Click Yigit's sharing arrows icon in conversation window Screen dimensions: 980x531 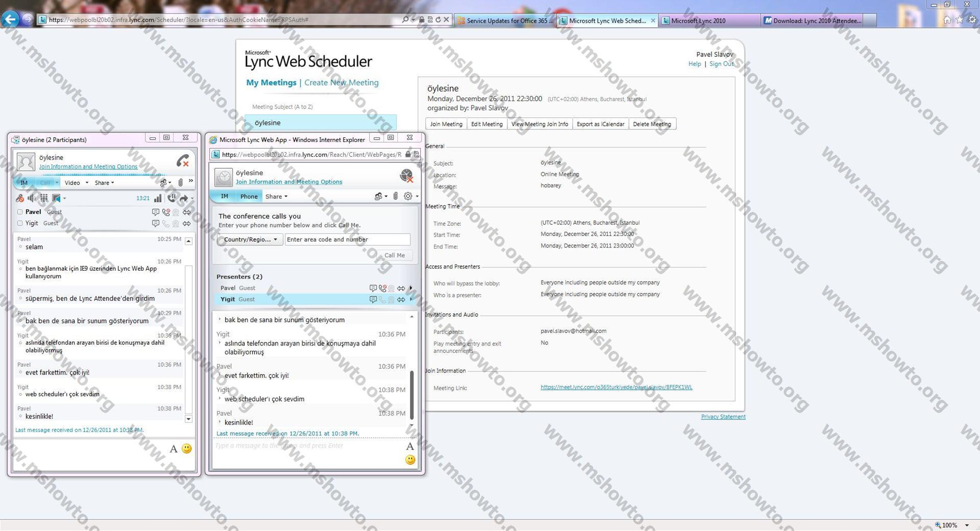tap(187, 223)
